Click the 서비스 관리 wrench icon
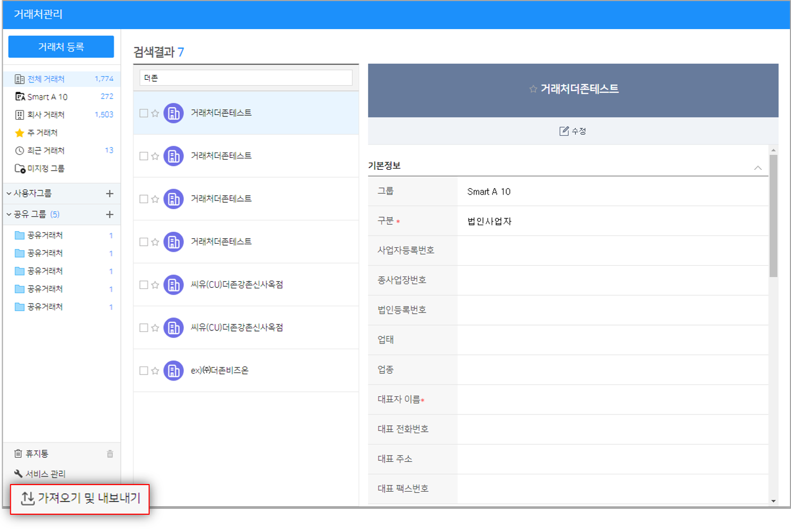The width and height of the screenshot is (791, 532). point(18,474)
